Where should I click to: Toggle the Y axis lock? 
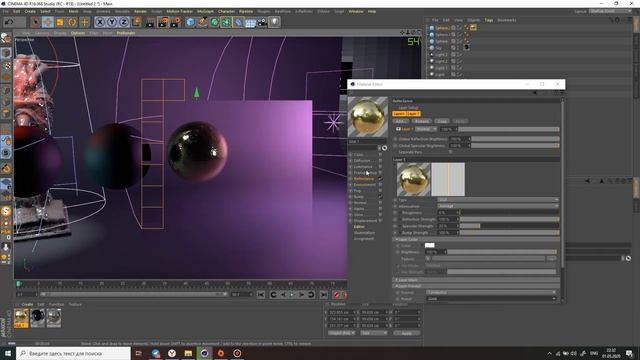point(112,22)
